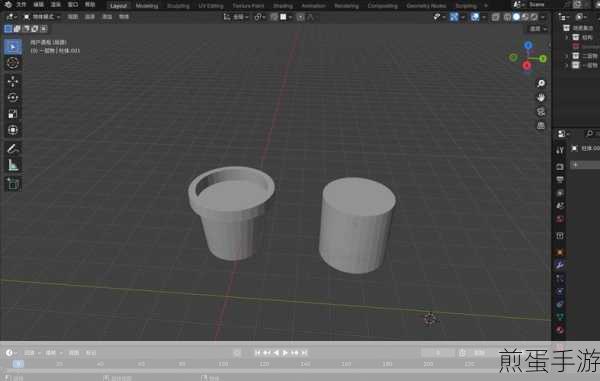Open the Geometry Nodes workspace tab
Viewport: 600px width, 381px height.
(426, 6)
